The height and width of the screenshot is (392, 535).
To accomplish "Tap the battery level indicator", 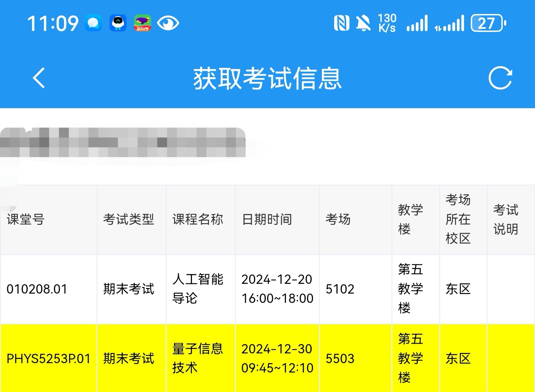I will (x=488, y=23).
